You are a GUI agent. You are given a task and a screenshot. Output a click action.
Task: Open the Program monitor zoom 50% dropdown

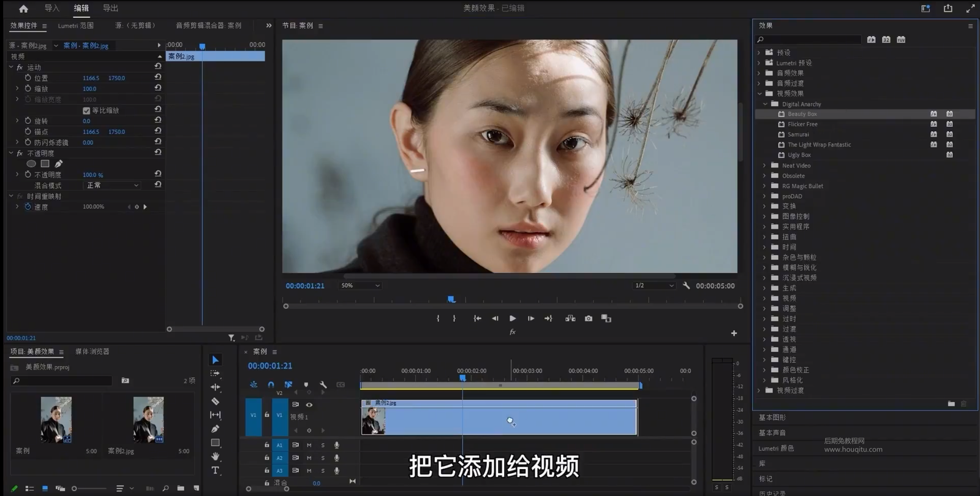coord(361,286)
